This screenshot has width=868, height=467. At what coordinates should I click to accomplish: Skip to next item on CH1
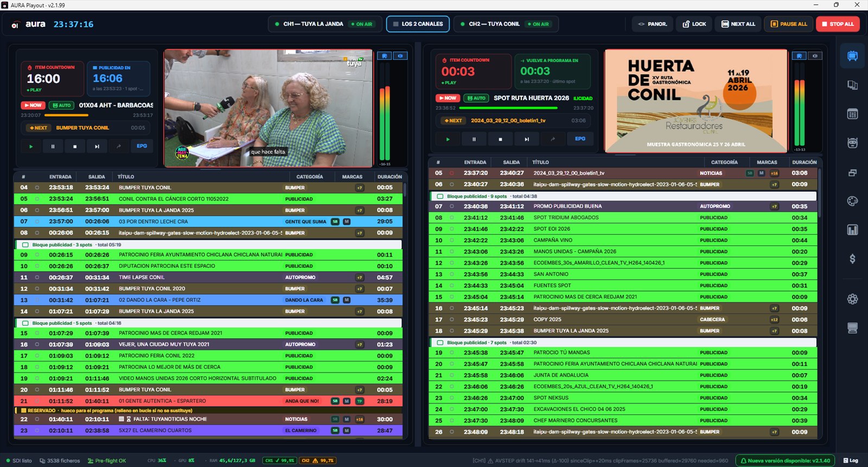pyautogui.click(x=97, y=146)
